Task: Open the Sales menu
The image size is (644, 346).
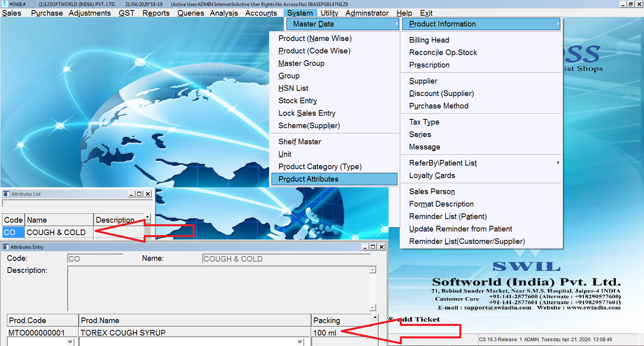Action: pyautogui.click(x=12, y=13)
